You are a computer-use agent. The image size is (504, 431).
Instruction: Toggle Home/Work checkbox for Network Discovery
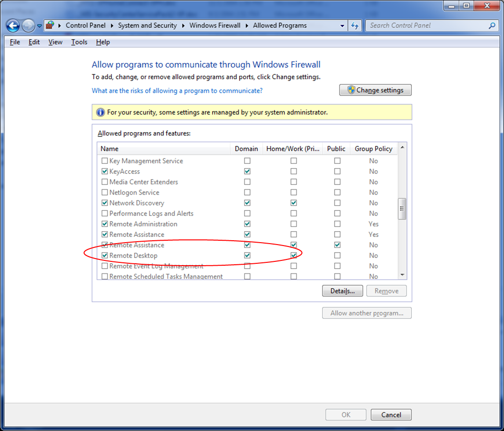click(x=294, y=203)
